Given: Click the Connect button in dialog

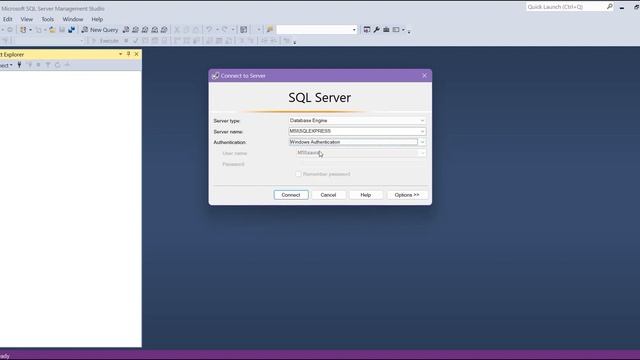Looking at the screenshot, I should [x=291, y=195].
